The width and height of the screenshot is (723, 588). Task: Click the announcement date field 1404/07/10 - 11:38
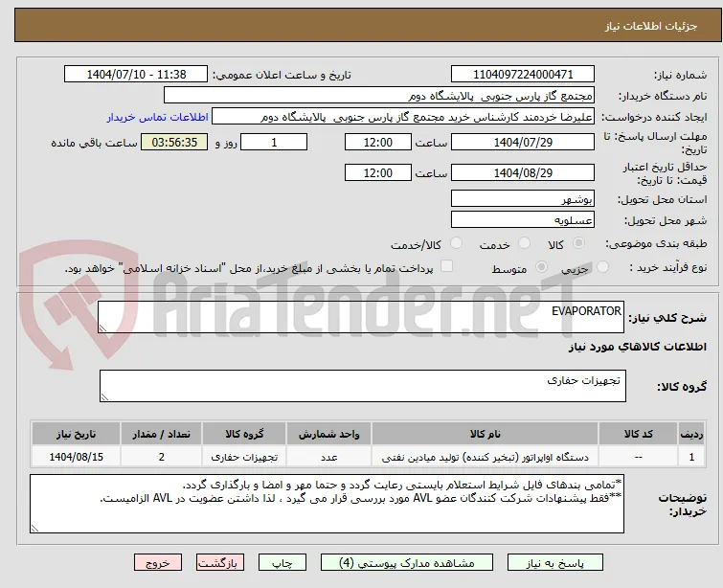(x=136, y=75)
